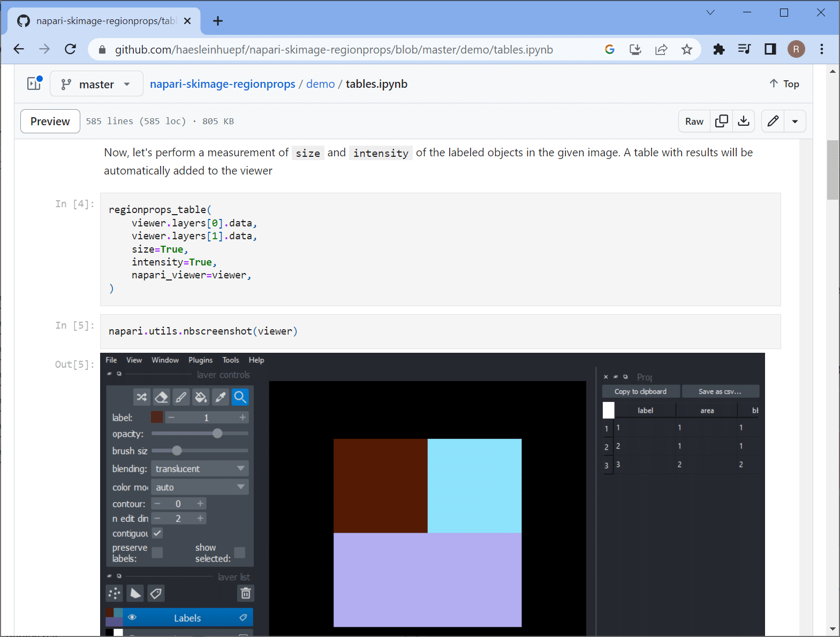Click the pencil edit file icon
The width and height of the screenshot is (840, 637).
click(773, 121)
